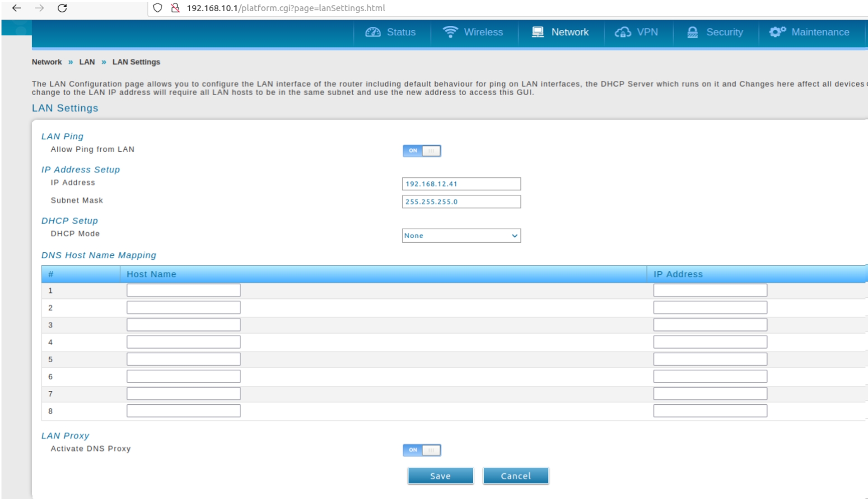Screen dimensions: 868x499
Task: Click the Save button
Action: point(440,476)
